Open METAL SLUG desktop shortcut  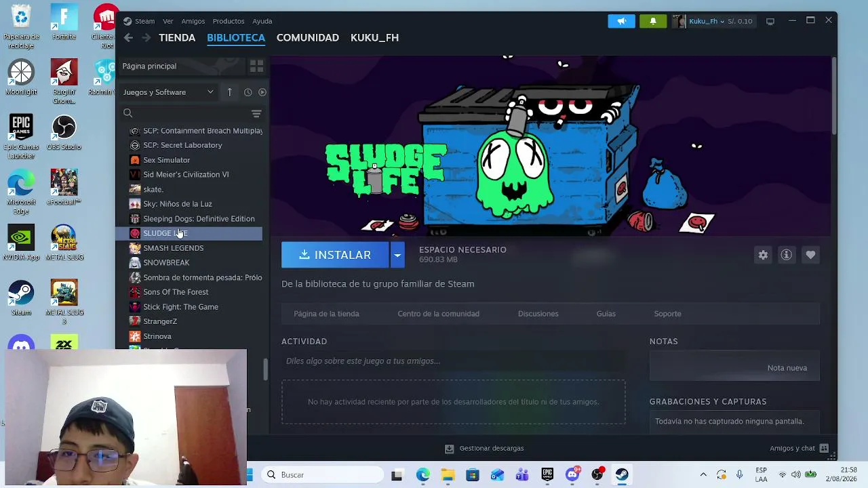pyautogui.click(x=64, y=243)
